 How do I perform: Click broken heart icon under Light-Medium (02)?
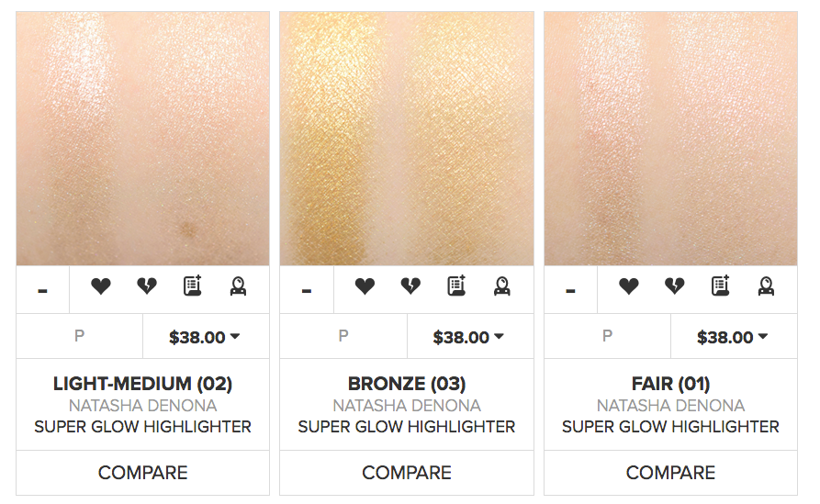tap(147, 287)
